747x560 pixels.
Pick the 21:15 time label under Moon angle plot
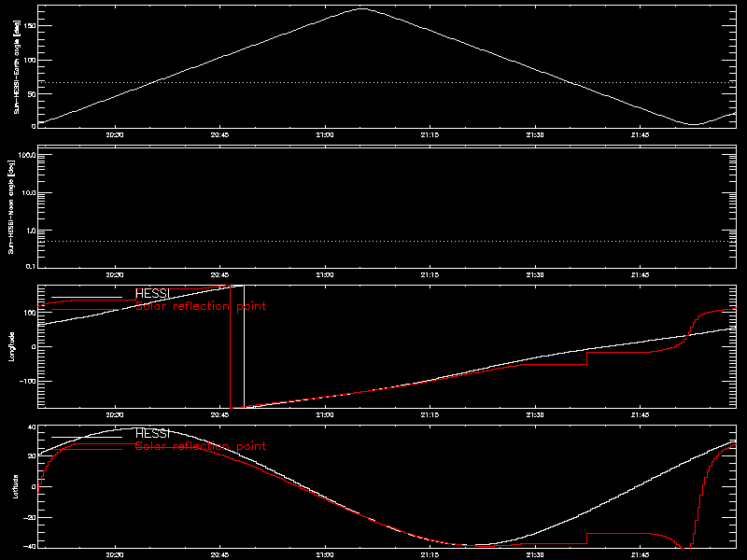[x=430, y=275]
